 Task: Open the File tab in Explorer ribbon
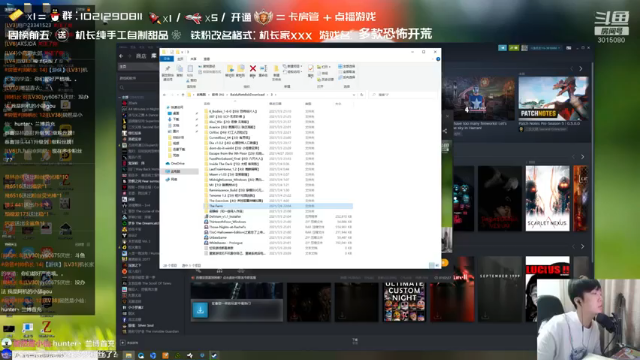[167, 59]
